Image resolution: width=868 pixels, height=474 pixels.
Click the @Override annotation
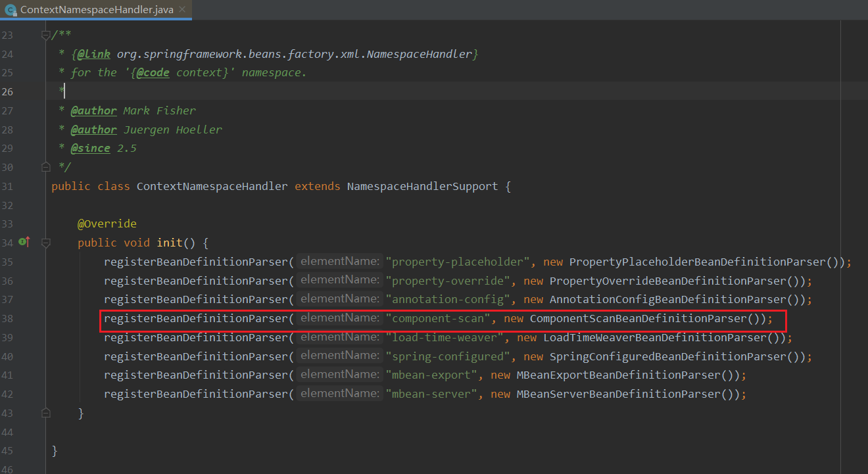[107, 224]
